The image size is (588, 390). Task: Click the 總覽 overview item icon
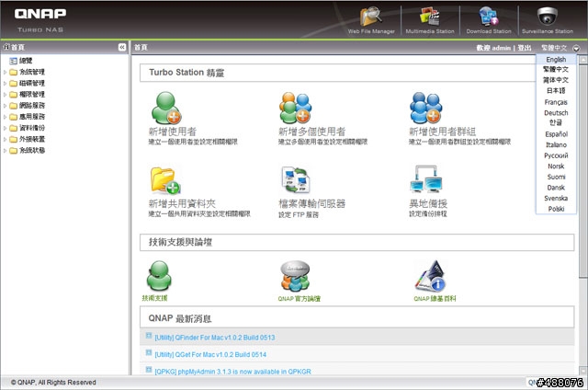pos(13,61)
